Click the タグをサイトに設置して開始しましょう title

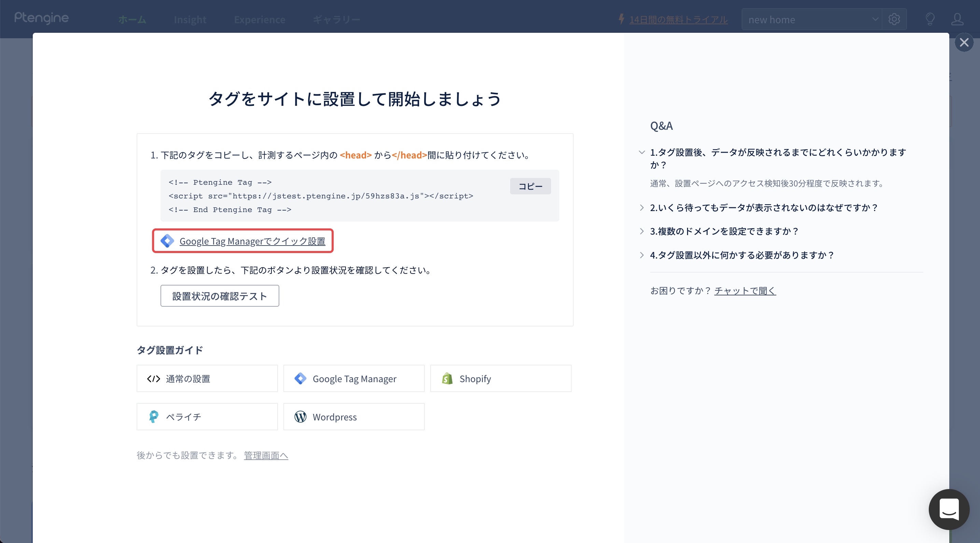pyautogui.click(x=354, y=99)
